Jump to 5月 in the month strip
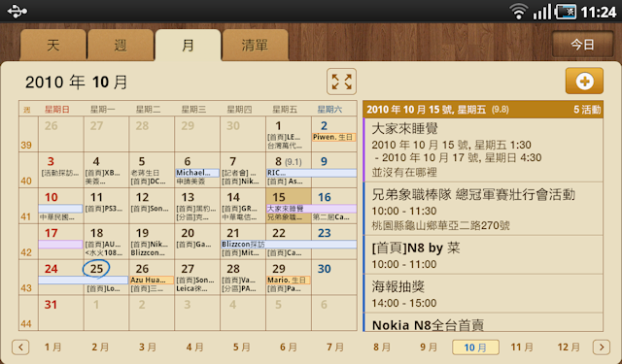Screen dimensions: 622x364 tap(241, 347)
